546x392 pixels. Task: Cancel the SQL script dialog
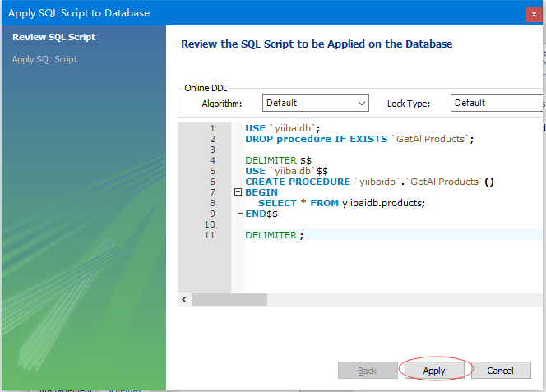[501, 371]
